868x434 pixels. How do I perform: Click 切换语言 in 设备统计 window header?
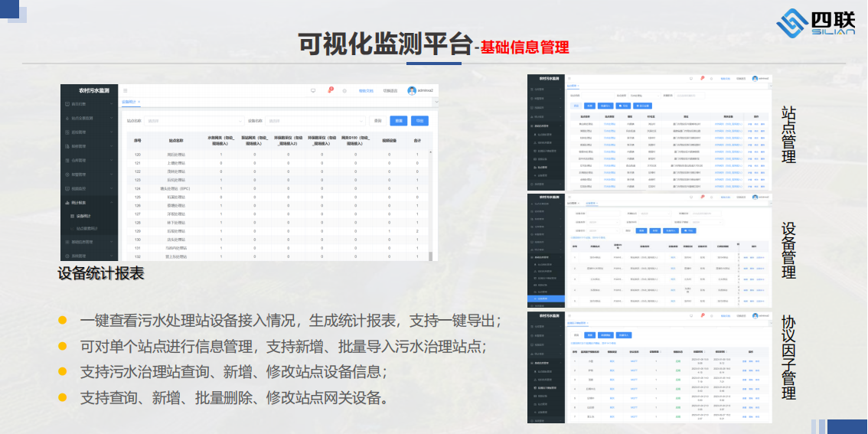click(x=390, y=90)
